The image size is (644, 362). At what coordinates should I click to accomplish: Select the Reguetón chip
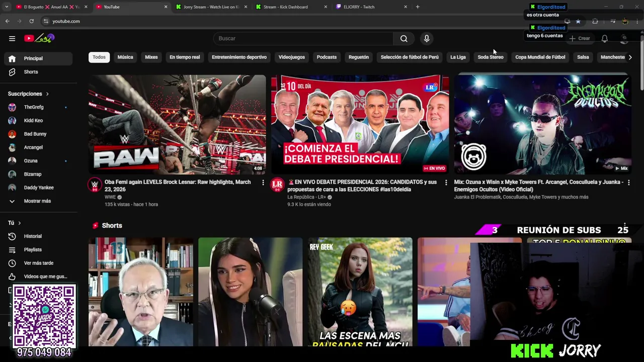[359, 57]
